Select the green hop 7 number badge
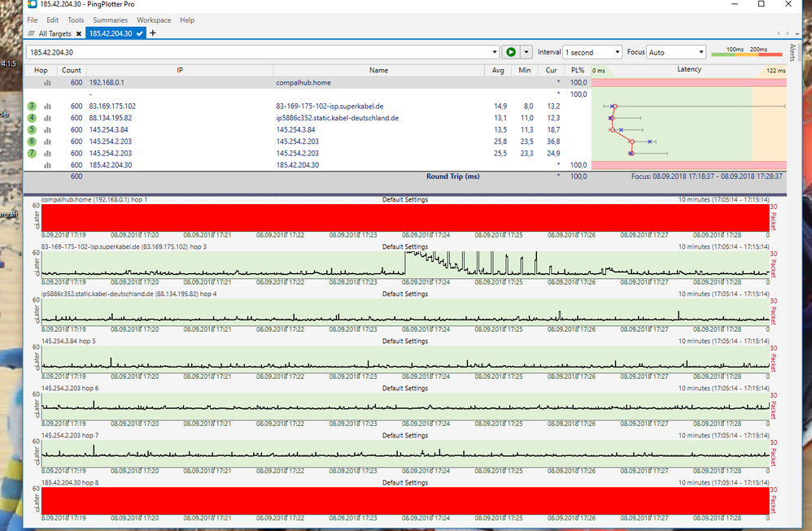This screenshot has width=812, height=531. coord(32,153)
